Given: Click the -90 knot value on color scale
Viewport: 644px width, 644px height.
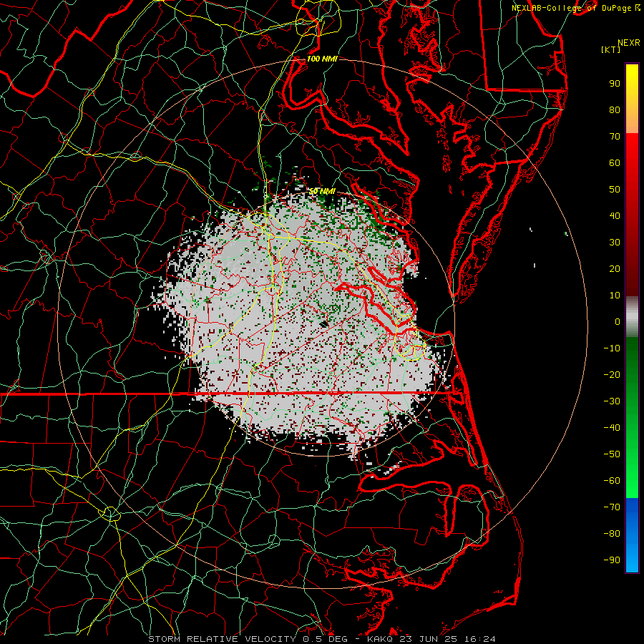Looking at the screenshot, I should pos(612,560).
